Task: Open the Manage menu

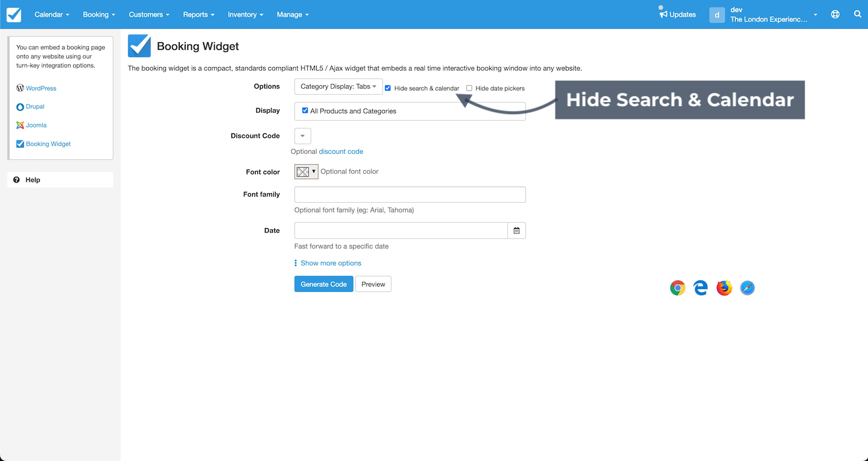Action: tap(293, 14)
